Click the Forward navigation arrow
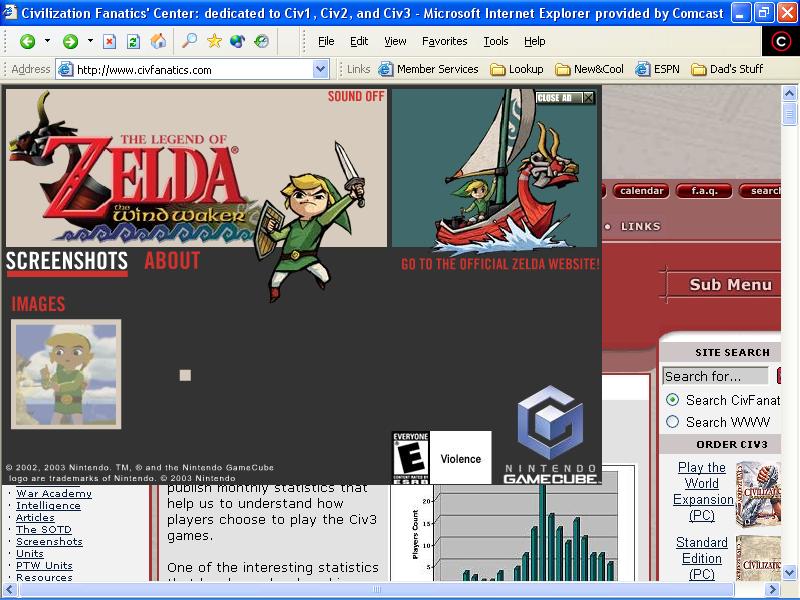 pos(70,41)
